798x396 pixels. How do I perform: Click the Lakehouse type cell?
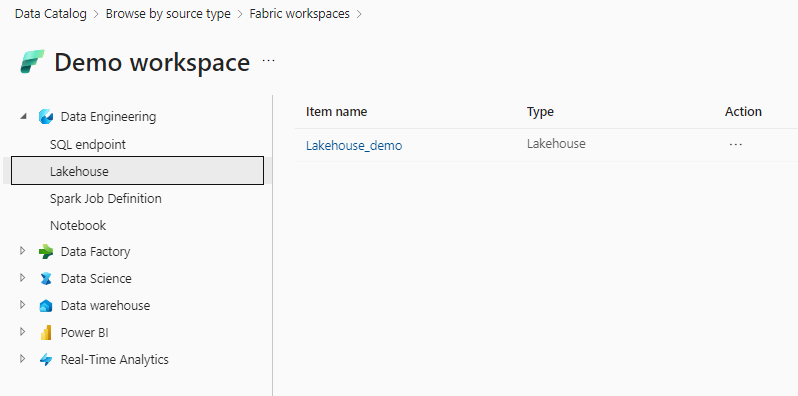[x=556, y=144]
